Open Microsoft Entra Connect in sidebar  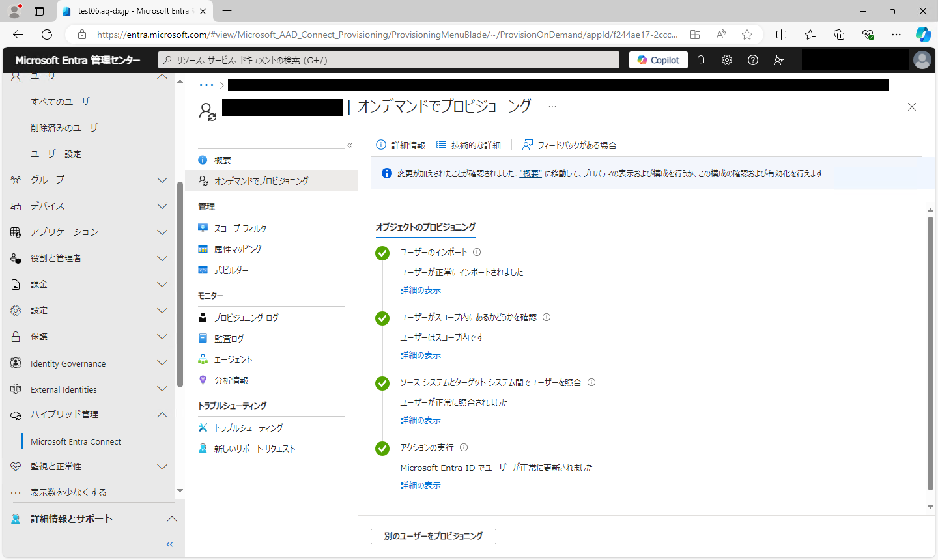pos(76,441)
